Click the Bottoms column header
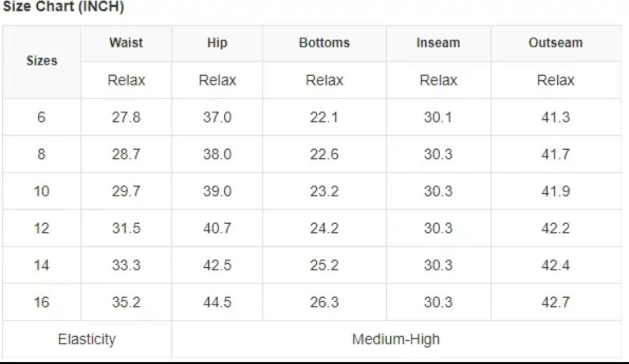This screenshot has width=629, height=364. pos(324,43)
